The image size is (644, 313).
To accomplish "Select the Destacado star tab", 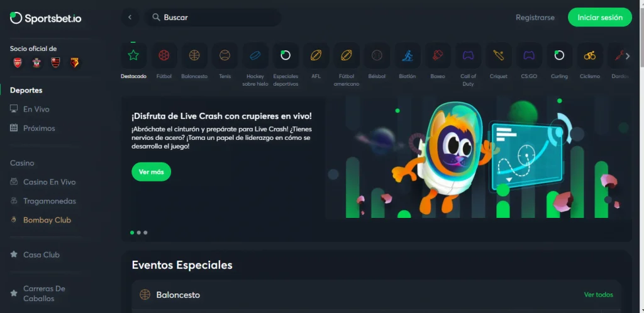I will pyautogui.click(x=133, y=55).
